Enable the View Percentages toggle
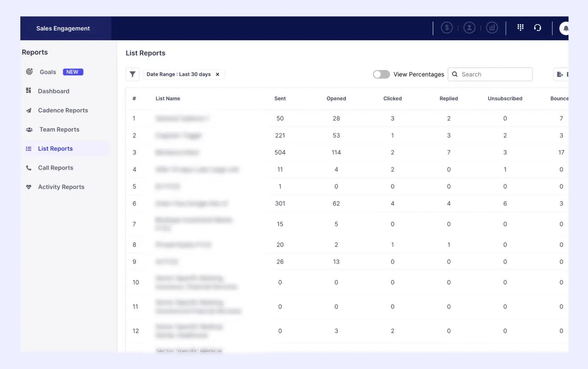 (x=381, y=74)
